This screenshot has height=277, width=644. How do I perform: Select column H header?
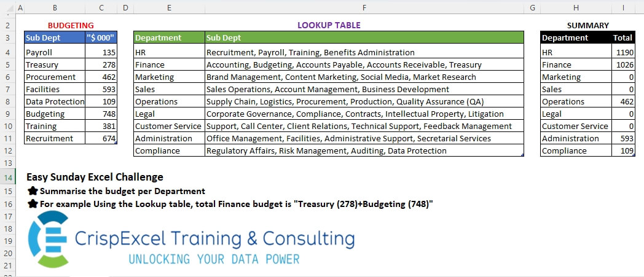576,7
